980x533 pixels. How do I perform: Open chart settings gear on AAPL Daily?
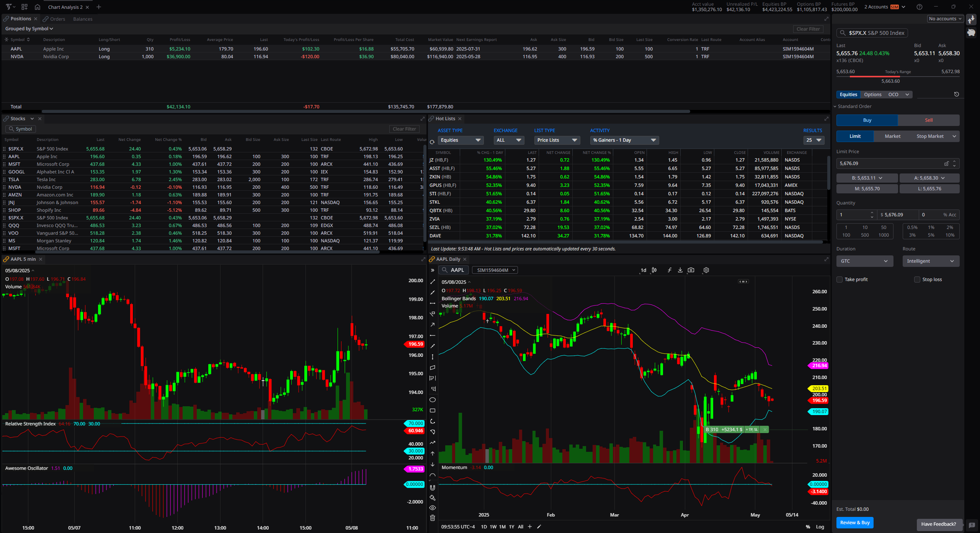click(x=706, y=270)
